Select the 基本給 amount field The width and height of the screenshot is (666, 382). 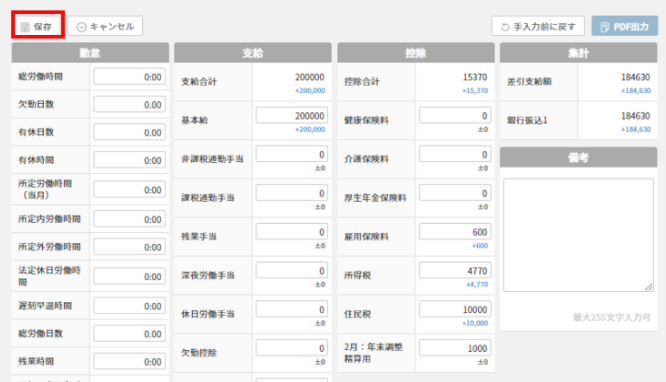point(292,116)
